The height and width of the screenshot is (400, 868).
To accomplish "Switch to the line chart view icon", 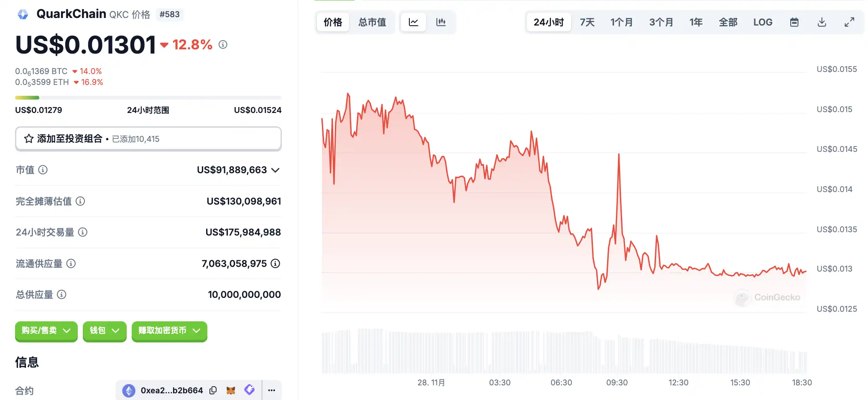I will click(413, 22).
